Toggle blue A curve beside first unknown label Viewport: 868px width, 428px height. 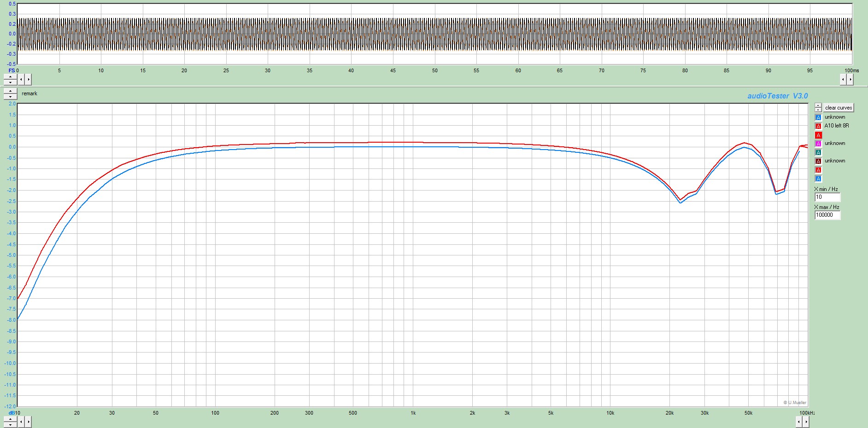tap(818, 117)
